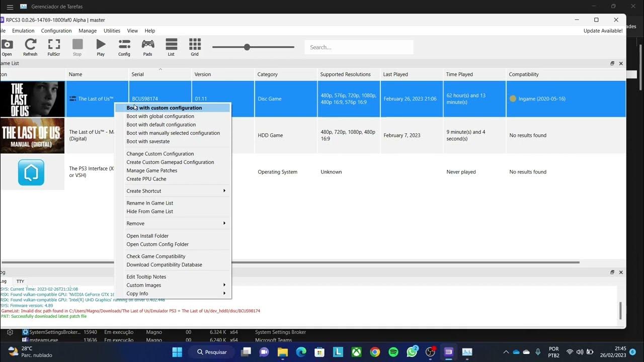Choose Manage Game Patches
The width and height of the screenshot is (644, 362).
coord(173,170)
